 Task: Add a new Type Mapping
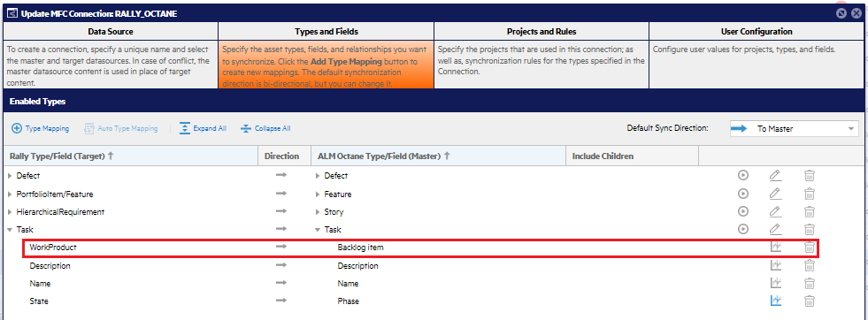41,128
